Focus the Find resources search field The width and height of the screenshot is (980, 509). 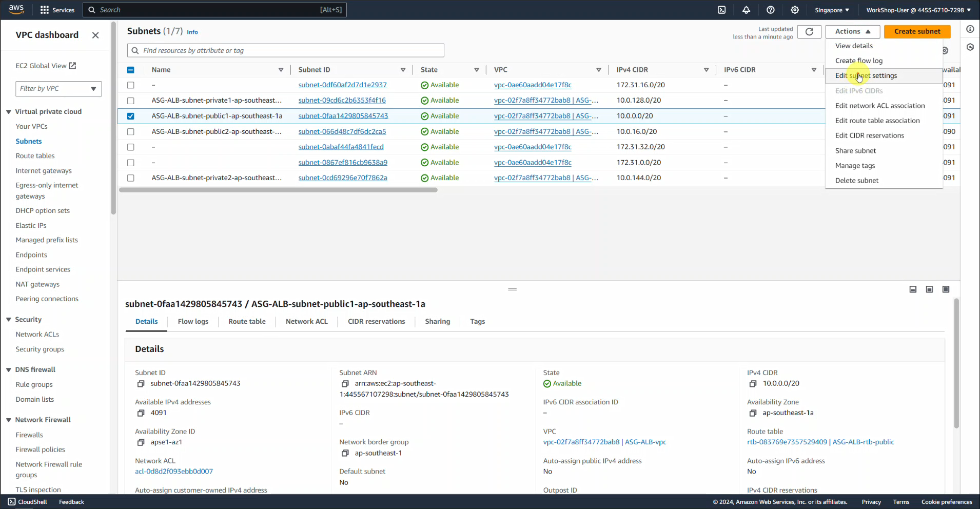286,50
